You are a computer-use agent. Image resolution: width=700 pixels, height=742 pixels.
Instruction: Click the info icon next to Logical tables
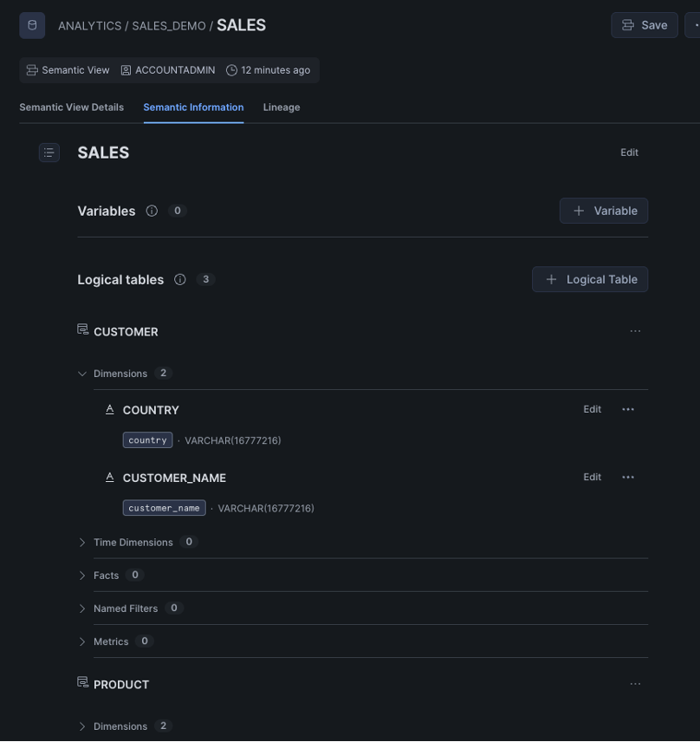pyautogui.click(x=179, y=280)
